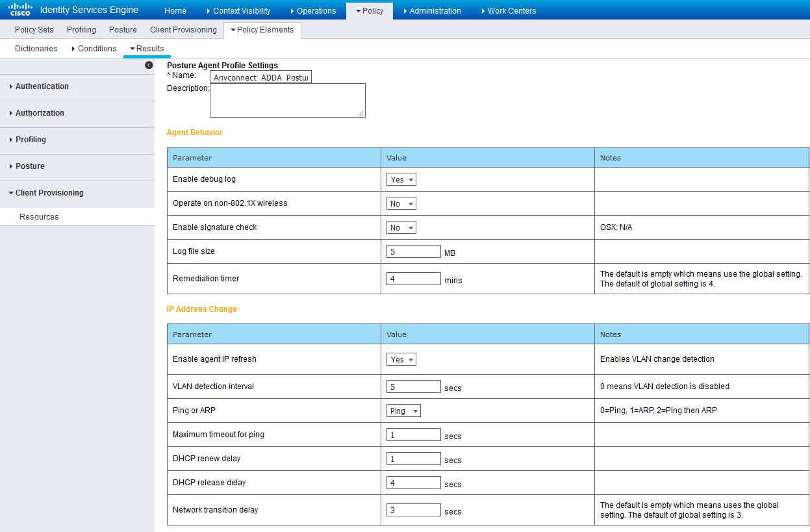The height and width of the screenshot is (532, 810).
Task: Select Resources in the sidebar
Action: click(x=39, y=217)
